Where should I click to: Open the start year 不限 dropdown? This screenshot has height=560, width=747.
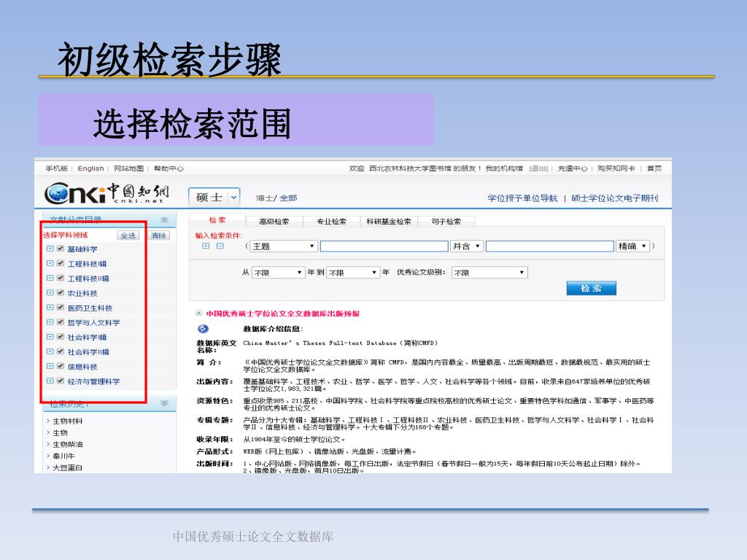(x=278, y=273)
